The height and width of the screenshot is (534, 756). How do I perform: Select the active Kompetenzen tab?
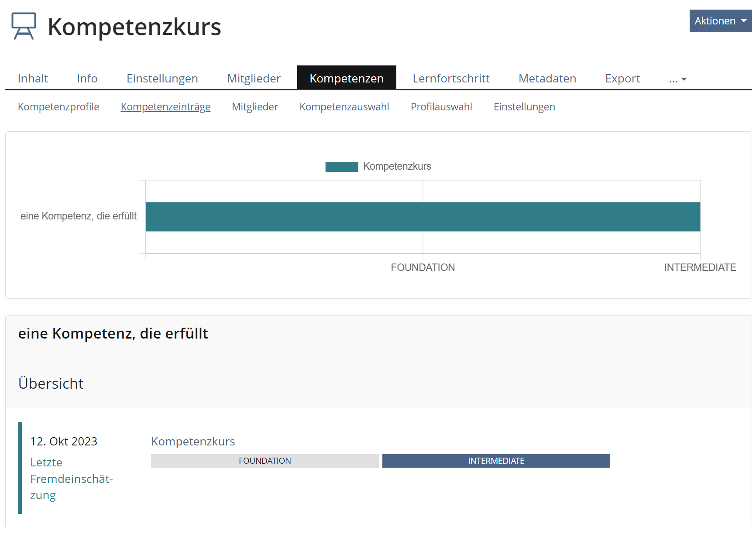[346, 79]
